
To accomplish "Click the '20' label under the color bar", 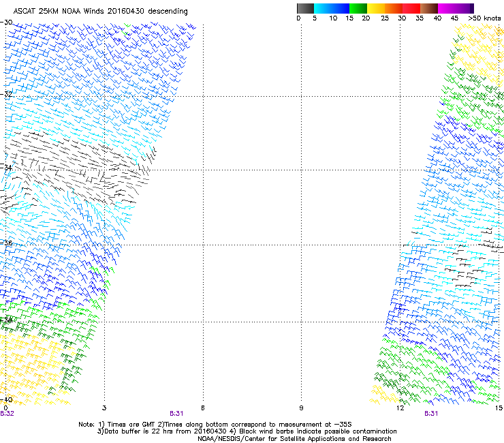I will click(x=366, y=18).
